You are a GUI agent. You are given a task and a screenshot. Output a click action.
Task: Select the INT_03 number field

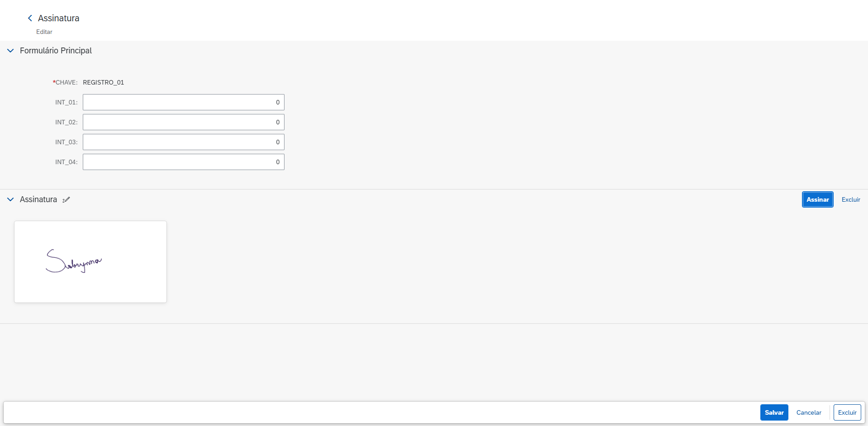183,142
